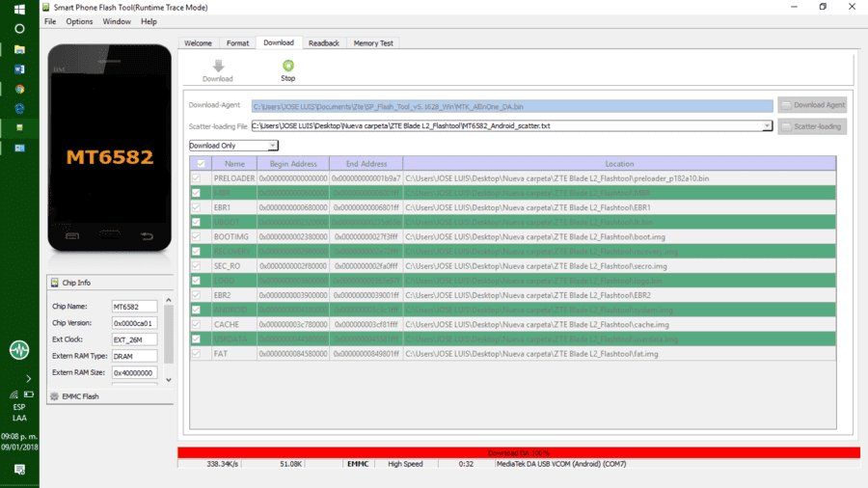Toggle the FAT row checkbox

(196, 354)
